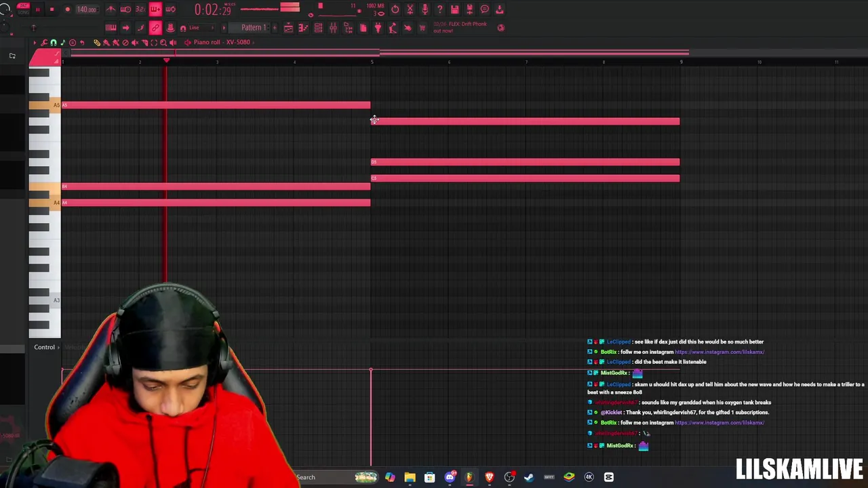
Task: Open the piano roll snap magnet
Action: [x=54, y=42]
